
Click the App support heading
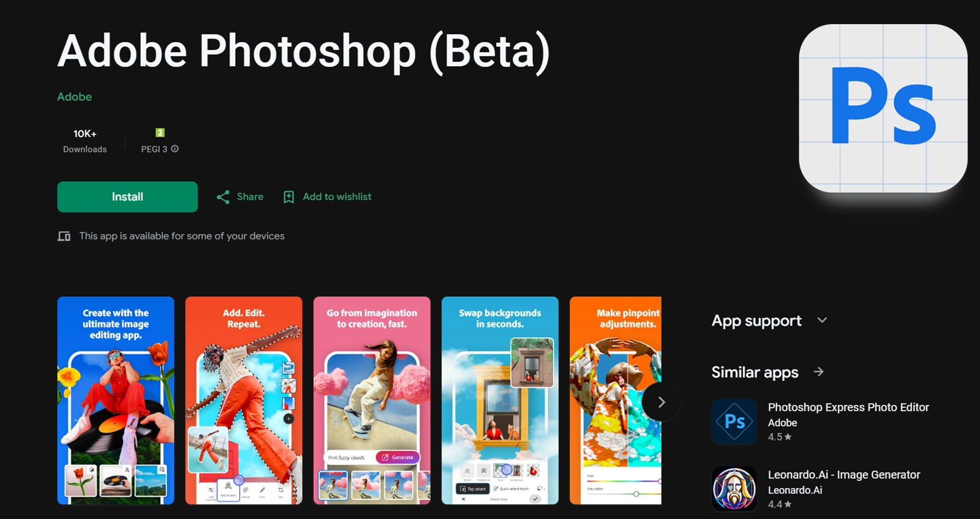point(756,321)
